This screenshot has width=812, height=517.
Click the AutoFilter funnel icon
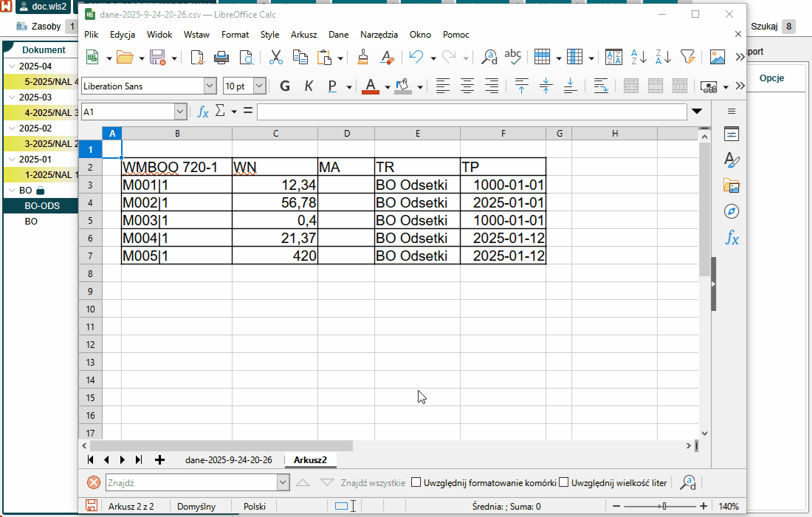click(x=687, y=58)
